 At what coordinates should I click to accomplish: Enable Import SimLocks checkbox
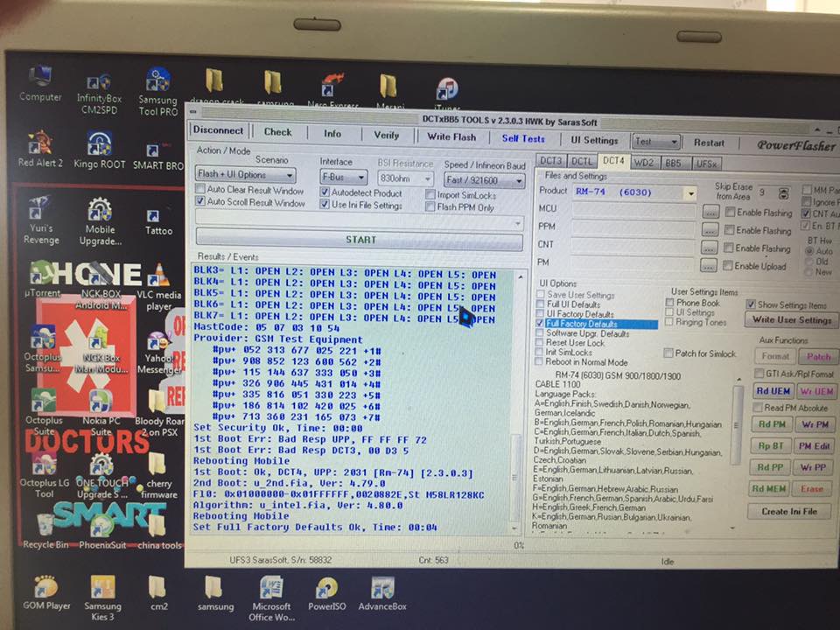(x=430, y=194)
